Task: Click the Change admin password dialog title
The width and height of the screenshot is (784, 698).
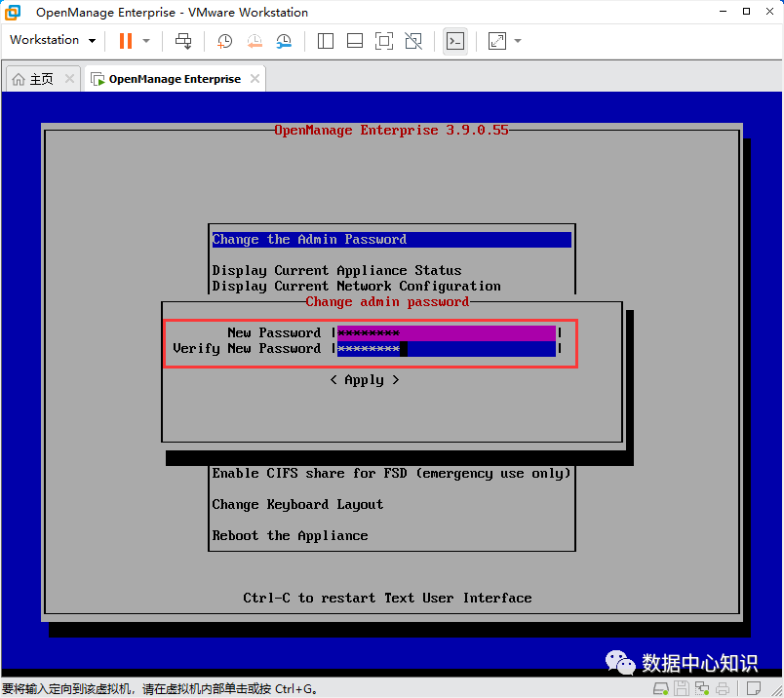Action: (x=387, y=302)
